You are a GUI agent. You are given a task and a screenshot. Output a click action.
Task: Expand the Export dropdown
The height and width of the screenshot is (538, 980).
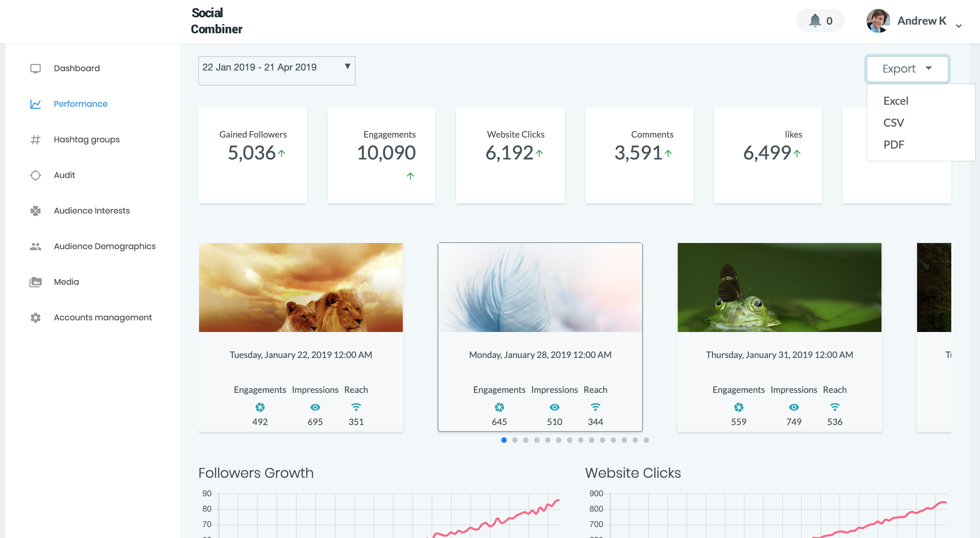tap(907, 68)
